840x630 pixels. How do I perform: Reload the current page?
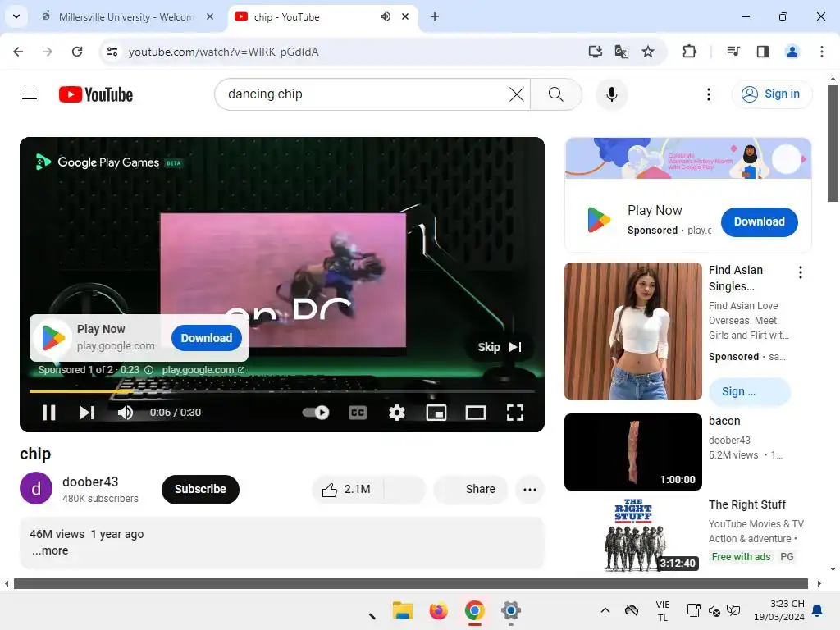point(77,52)
